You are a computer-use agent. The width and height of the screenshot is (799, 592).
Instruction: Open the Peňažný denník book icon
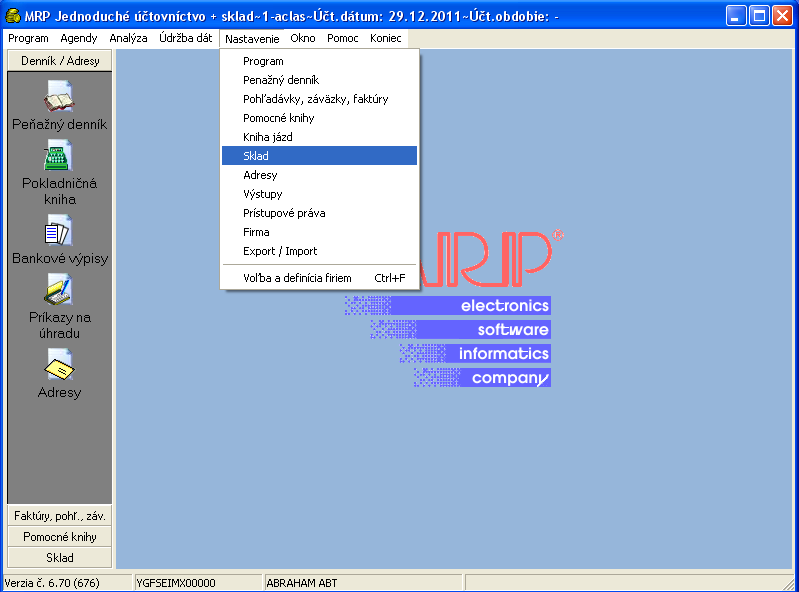pos(59,96)
